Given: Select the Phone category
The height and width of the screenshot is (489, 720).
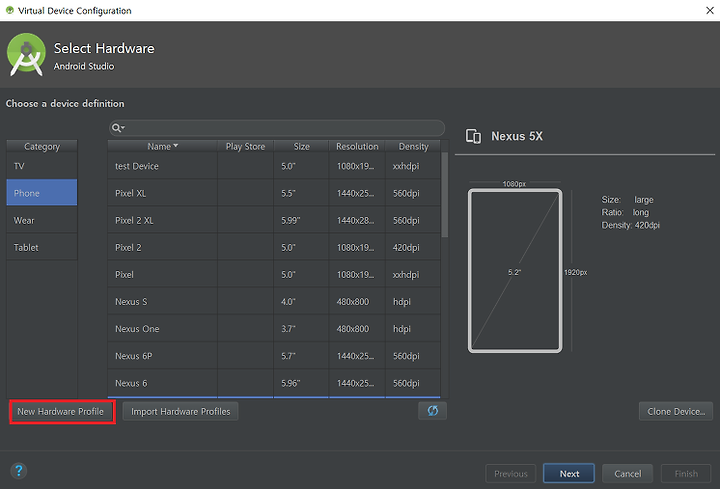Looking at the screenshot, I should pyautogui.click(x=42, y=193).
